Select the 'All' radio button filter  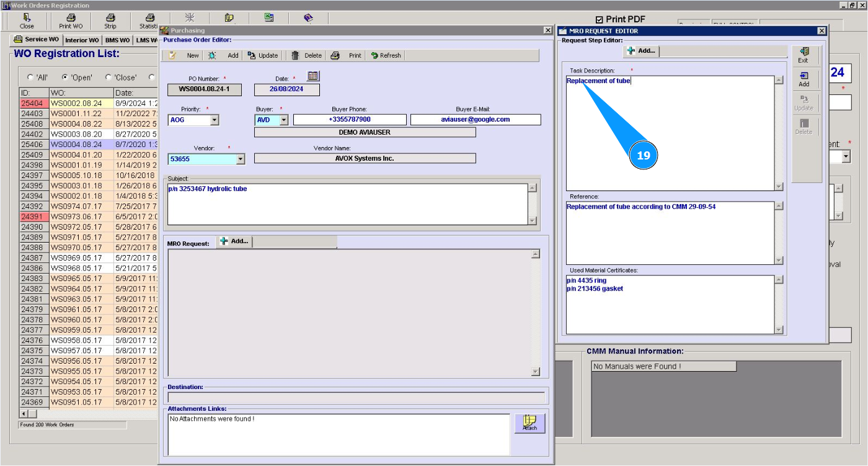30,78
